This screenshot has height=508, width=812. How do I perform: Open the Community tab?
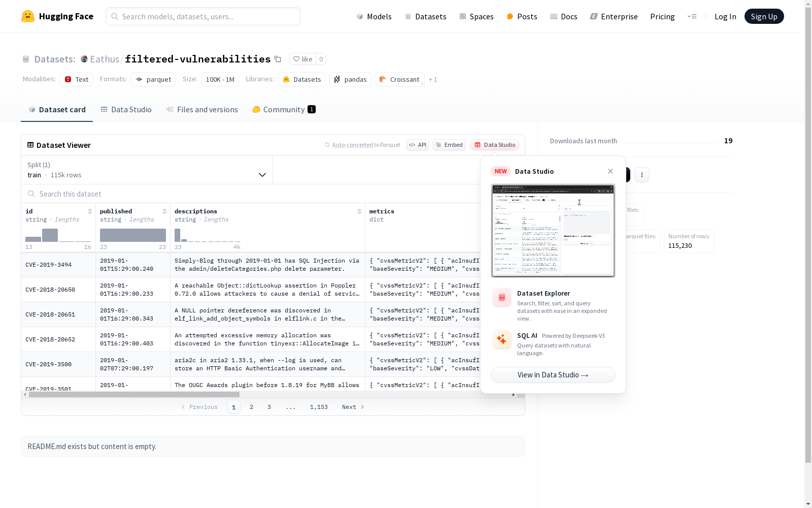coord(284,109)
